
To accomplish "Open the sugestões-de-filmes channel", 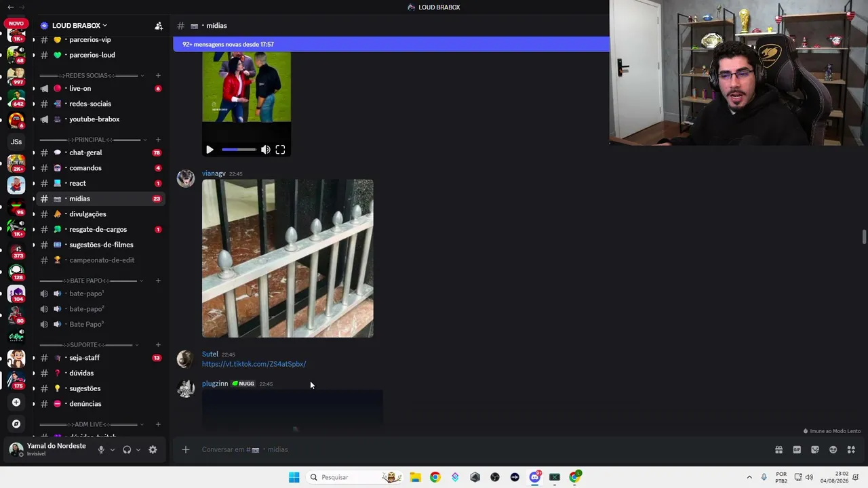I will (x=100, y=245).
